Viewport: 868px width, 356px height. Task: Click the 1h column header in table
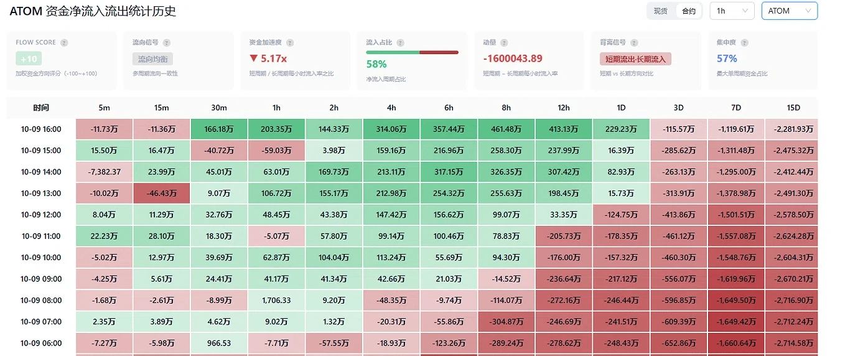click(x=276, y=108)
